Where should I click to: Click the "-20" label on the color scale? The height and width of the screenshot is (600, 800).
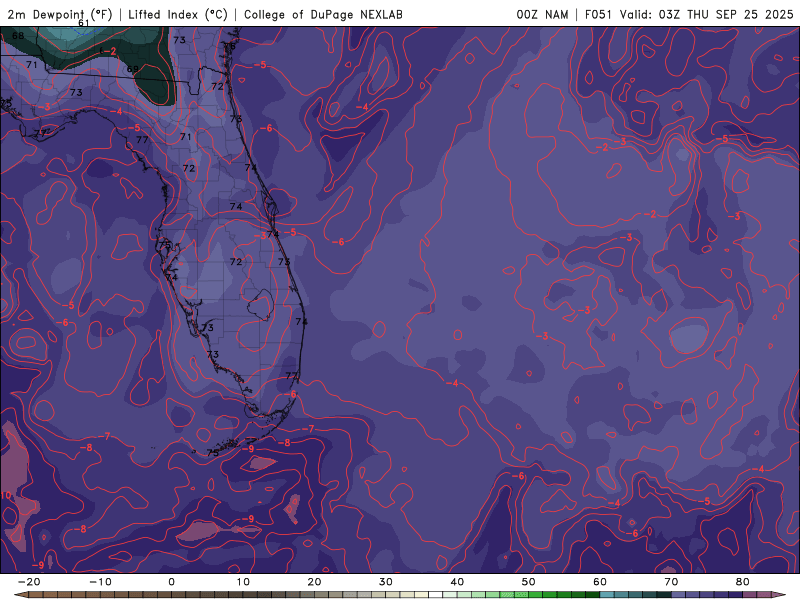coord(29,582)
